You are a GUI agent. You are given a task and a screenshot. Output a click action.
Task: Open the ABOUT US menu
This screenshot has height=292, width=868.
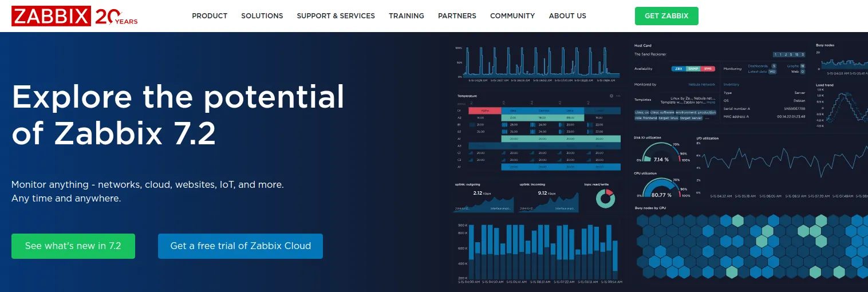point(567,16)
